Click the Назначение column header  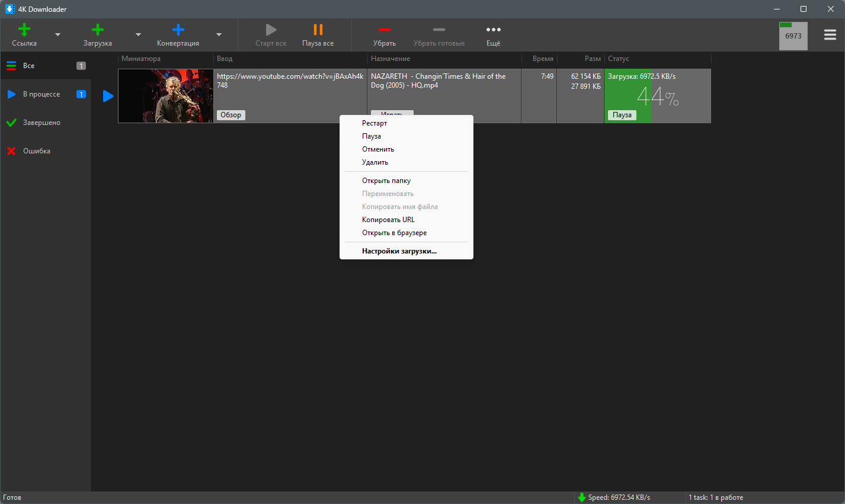point(444,59)
